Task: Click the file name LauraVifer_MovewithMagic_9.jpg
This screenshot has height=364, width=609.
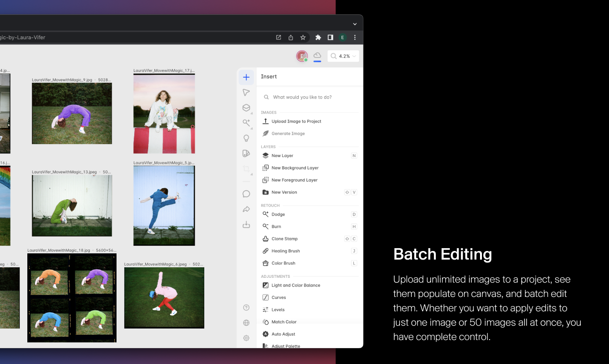Action: coord(62,80)
